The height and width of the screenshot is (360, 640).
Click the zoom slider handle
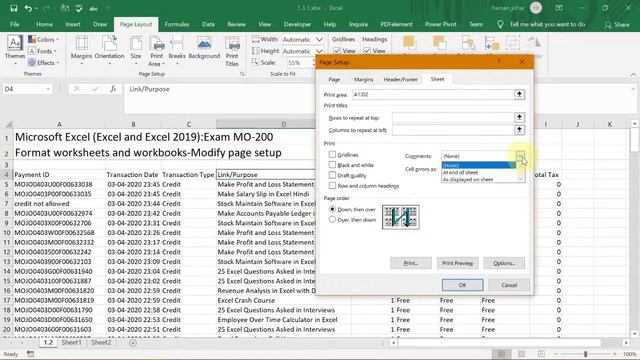click(x=585, y=354)
